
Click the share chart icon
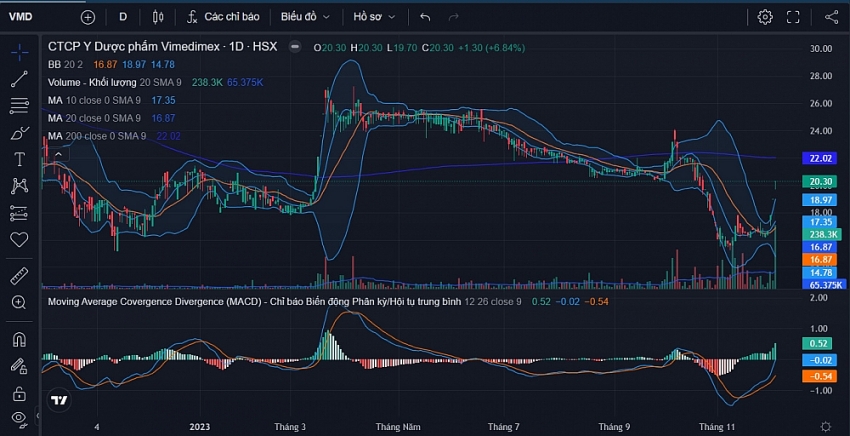tap(832, 17)
